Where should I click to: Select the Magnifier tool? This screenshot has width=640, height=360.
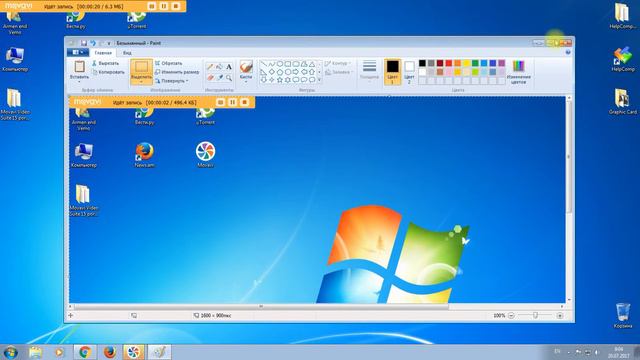(x=229, y=78)
